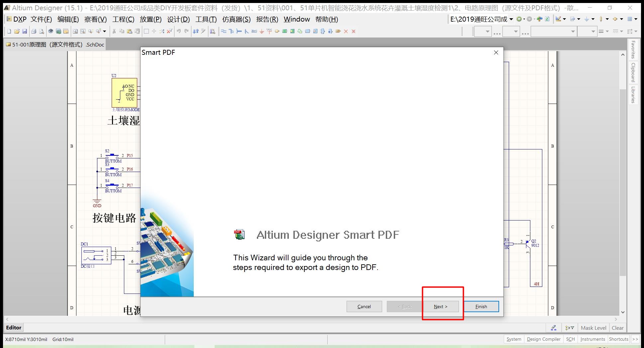Screen dimensions: 644x348
Task: Click the print preview icon
Action: (42, 31)
